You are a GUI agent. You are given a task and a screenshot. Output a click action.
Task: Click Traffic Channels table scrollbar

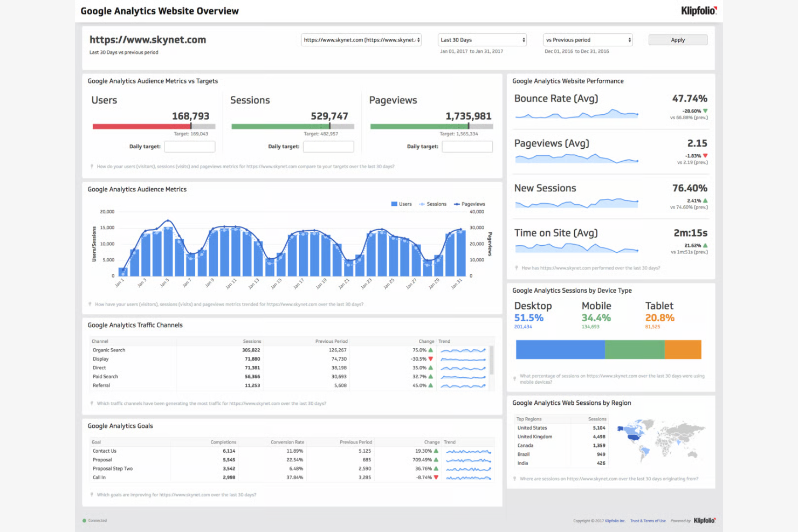tap(491, 360)
